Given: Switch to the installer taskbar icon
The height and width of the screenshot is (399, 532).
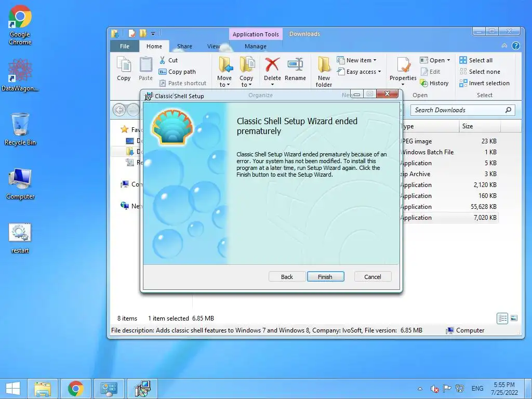Looking at the screenshot, I should click(x=142, y=389).
